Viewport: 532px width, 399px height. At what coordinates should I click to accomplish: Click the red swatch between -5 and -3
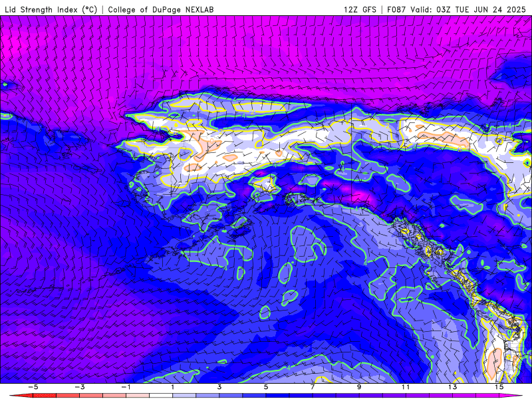pyautogui.click(x=45, y=396)
